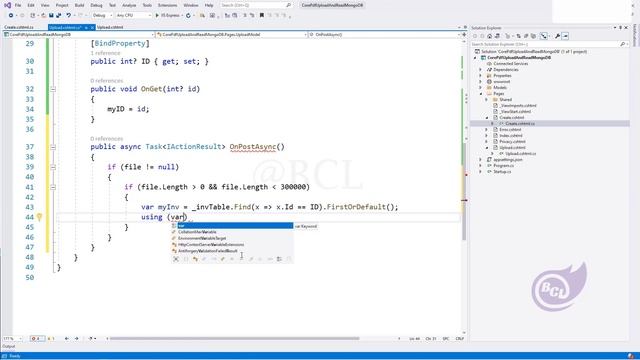Select Upload.cshtml.cs in Solution Explorer
Viewport: 640px width, 360px height.
point(520,154)
